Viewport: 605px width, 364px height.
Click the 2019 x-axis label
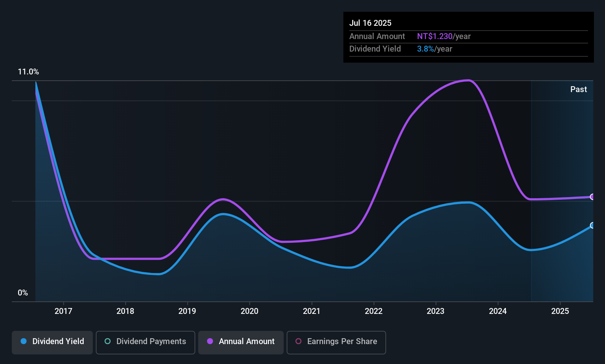[x=187, y=311]
